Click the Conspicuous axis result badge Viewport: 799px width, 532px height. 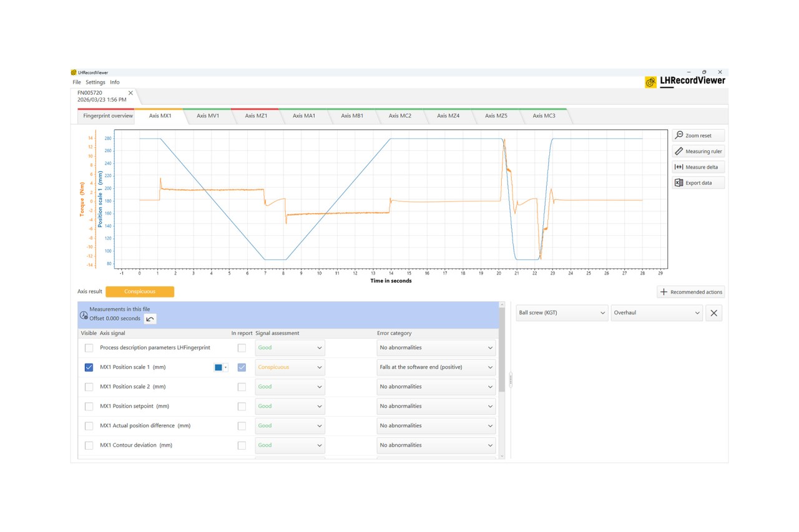click(140, 291)
